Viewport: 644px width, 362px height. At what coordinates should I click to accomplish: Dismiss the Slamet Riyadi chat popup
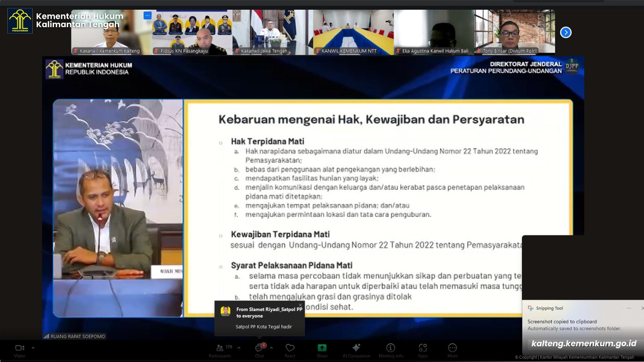(300, 305)
